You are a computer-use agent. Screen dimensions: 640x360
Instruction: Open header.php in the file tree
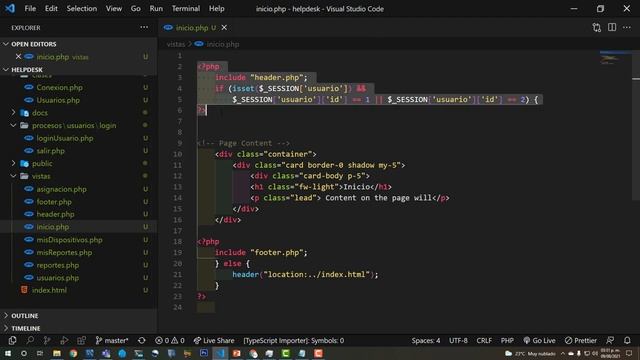pyautogui.click(x=56, y=214)
